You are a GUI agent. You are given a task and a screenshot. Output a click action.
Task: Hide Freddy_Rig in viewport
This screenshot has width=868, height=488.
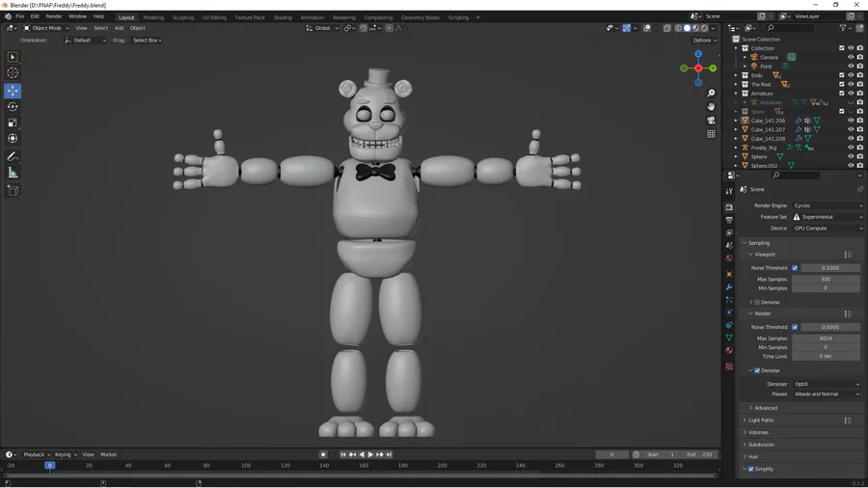[851, 148]
